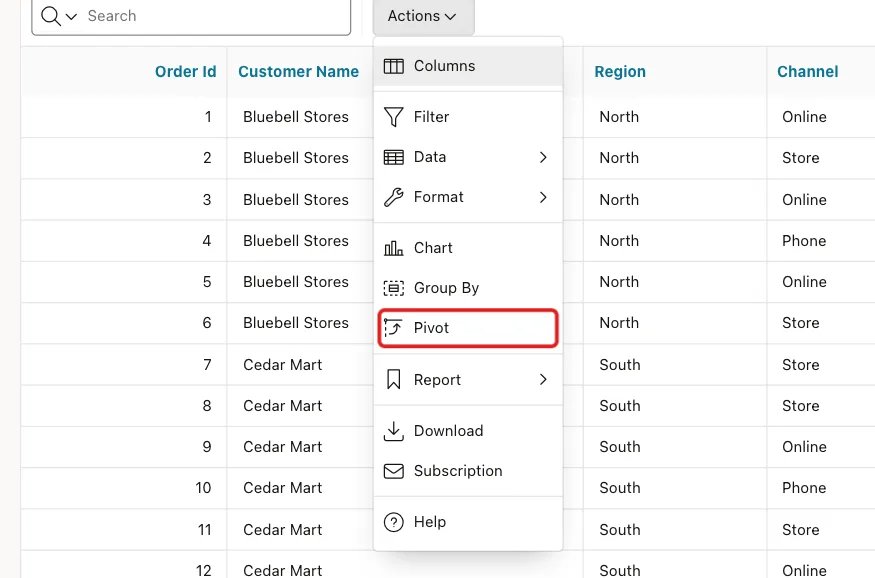Screen dimensions: 875x578
Task: Click the Customer Name column header
Action: [x=299, y=71]
